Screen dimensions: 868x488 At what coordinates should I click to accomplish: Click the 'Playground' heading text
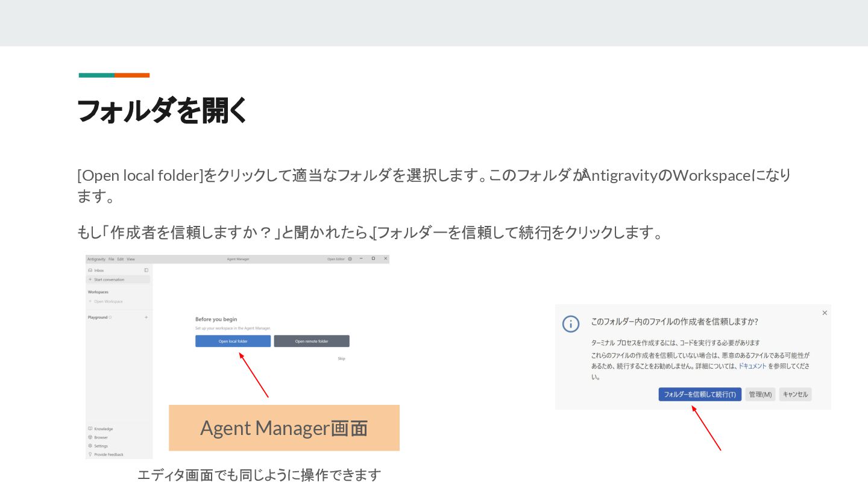coord(98,318)
